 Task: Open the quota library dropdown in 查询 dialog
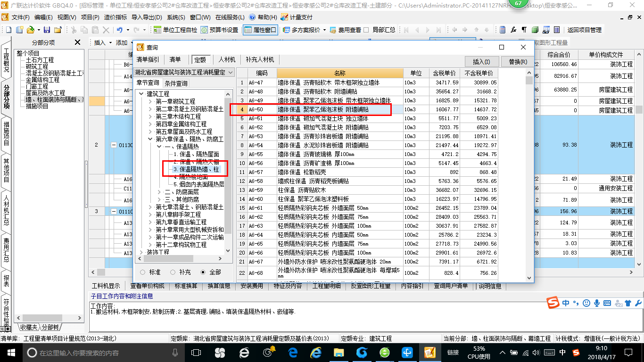pos(230,73)
